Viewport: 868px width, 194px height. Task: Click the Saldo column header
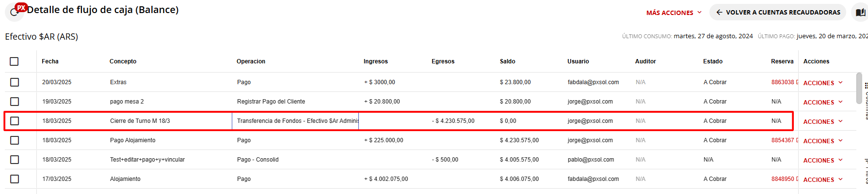pos(507,61)
